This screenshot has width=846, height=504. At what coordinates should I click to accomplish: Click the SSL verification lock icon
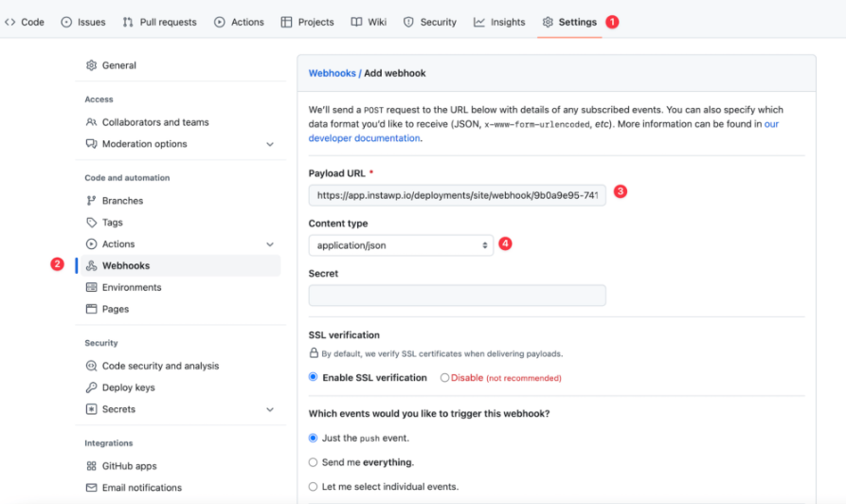click(314, 353)
